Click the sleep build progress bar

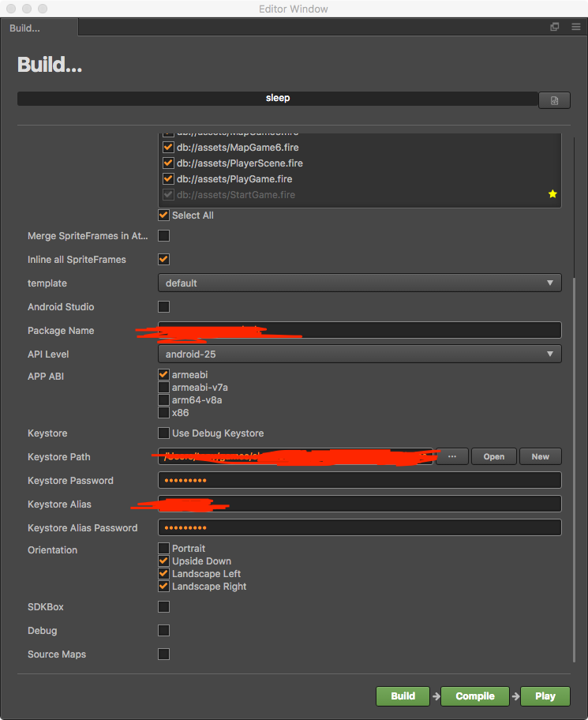(x=278, y=99)
